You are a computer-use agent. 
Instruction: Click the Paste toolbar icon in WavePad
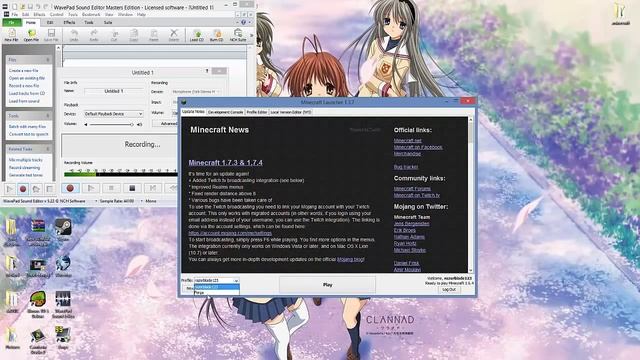[154, 35]
